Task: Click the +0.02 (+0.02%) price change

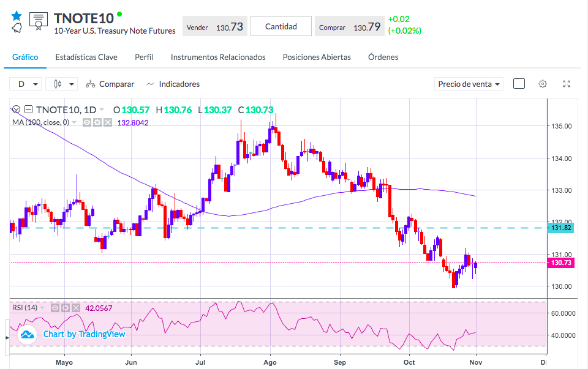Action: (x=405, y=24)
